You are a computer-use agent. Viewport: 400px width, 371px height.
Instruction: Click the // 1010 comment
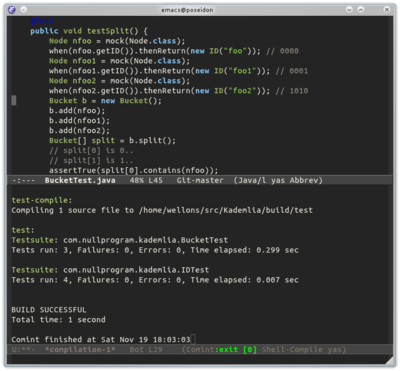292,91
